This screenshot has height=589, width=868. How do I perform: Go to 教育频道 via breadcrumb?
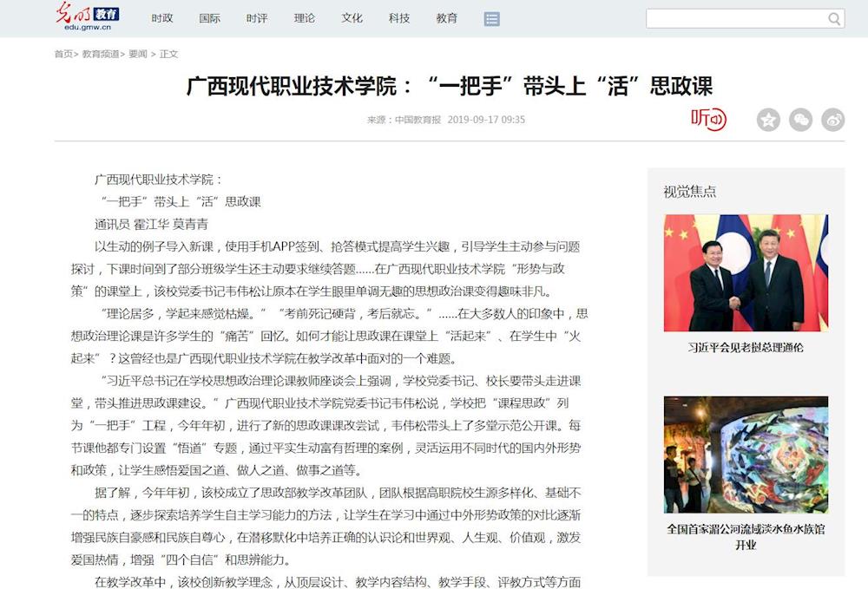pyautogui.click(x=101, y=54)
